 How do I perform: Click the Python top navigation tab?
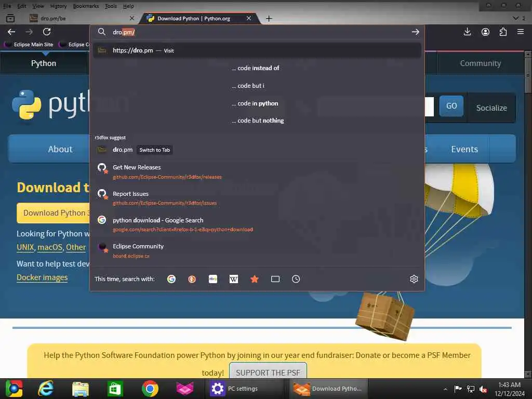(44, 63)
